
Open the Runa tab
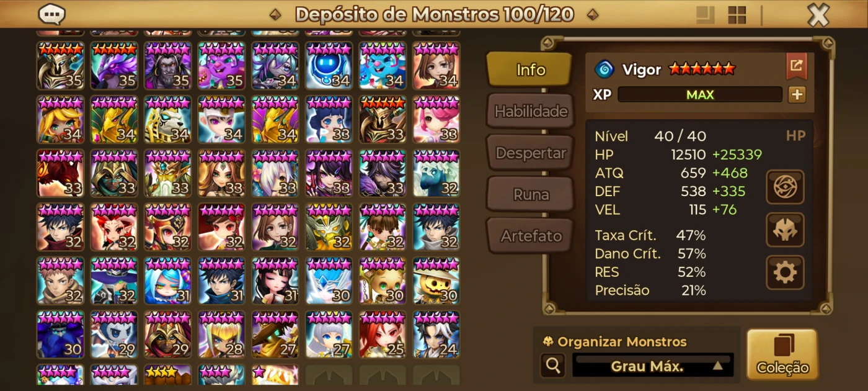530,194
